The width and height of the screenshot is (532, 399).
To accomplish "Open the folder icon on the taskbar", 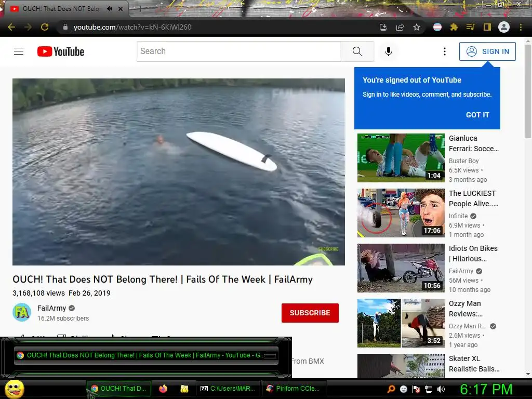I will click(x=184, y=389).
